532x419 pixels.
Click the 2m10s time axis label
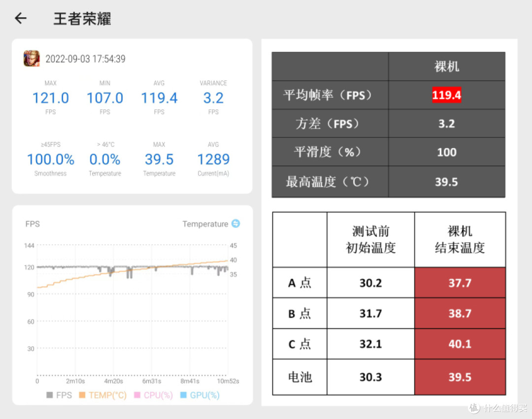pos(75,382)
